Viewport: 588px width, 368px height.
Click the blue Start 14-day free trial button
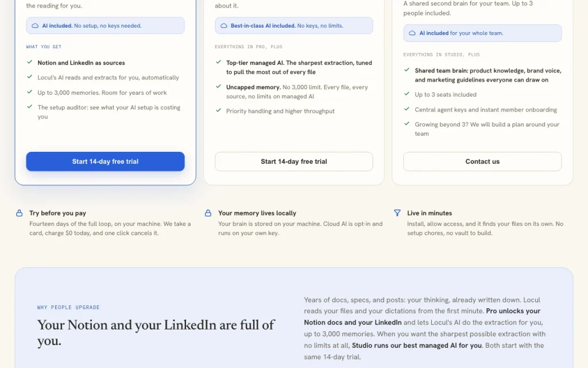pyautogui.click(x=105, y=162)
